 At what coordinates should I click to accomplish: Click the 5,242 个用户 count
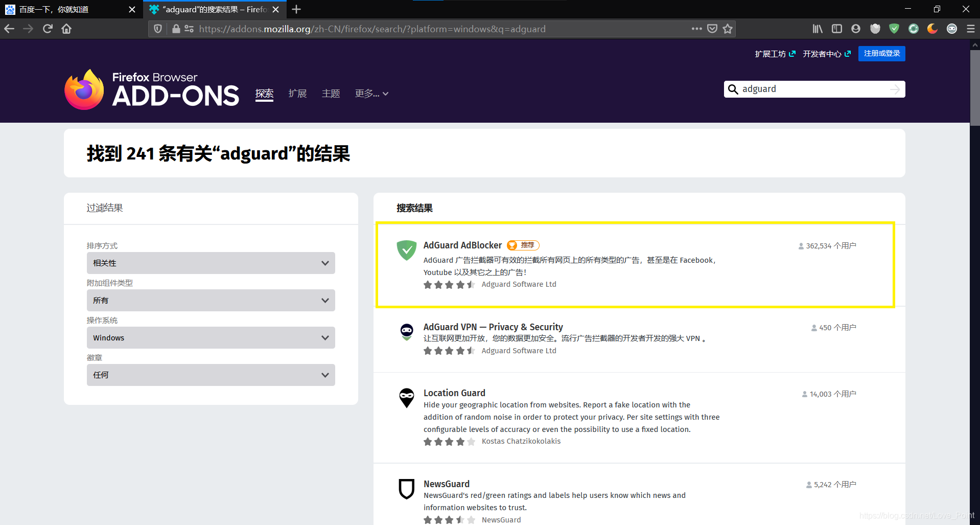831,485
